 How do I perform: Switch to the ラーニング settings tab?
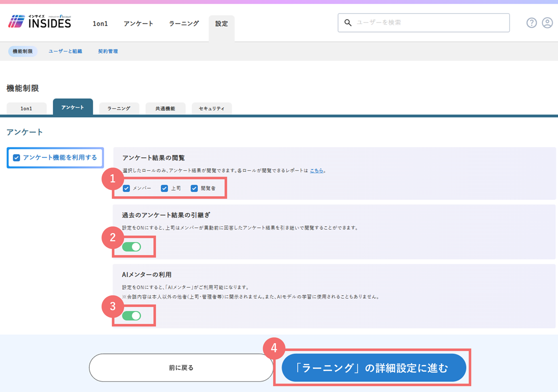pos(119,109)
